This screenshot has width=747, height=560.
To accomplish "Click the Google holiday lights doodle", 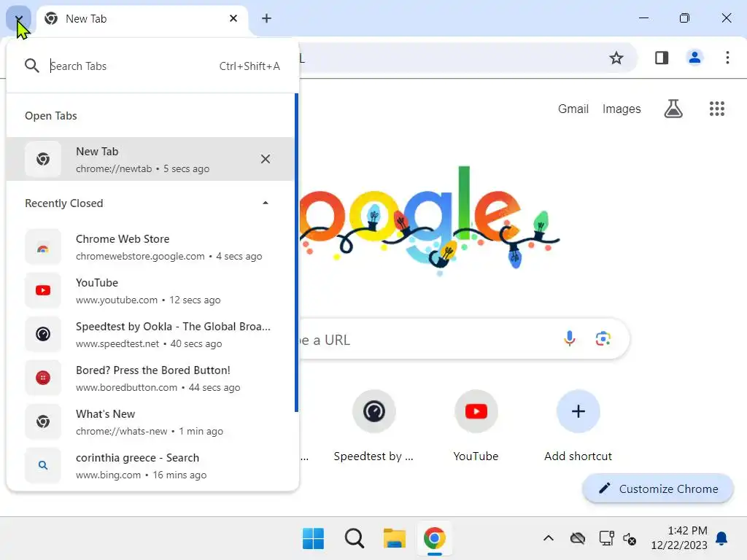I will coord(429,220).
